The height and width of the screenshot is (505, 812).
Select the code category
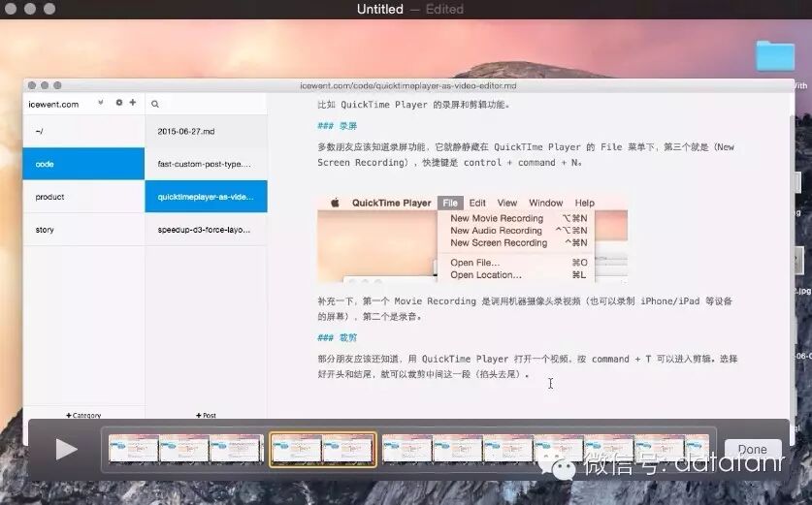tap(83, 164)
